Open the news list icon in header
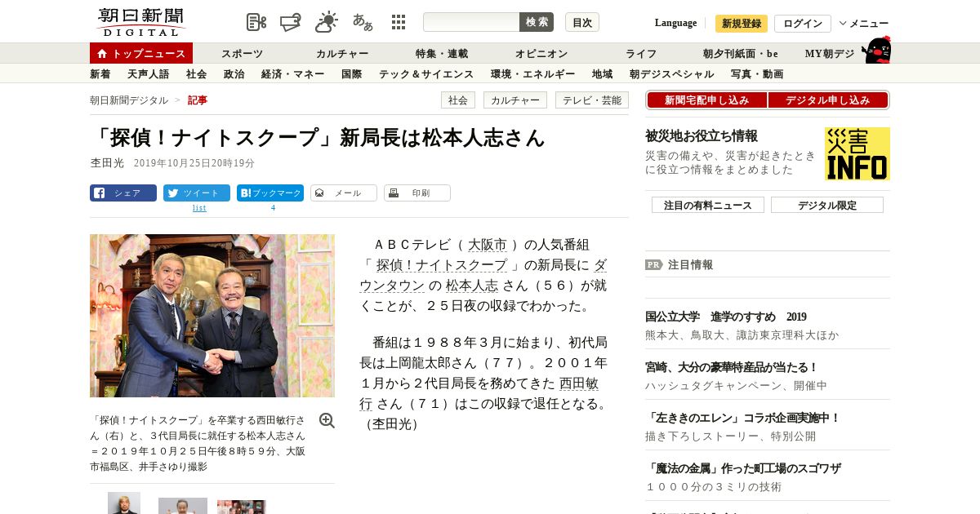The width and height of the screenshot is (980, 514). [256, 22]
